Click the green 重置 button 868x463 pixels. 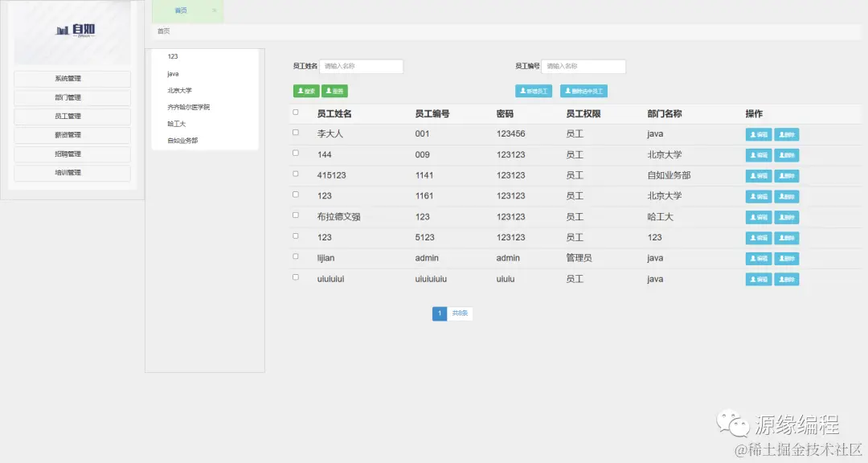334,91
